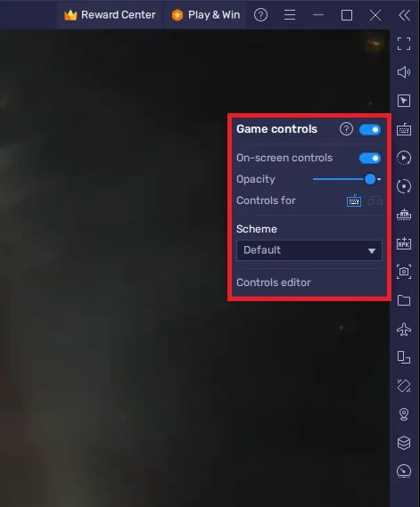Open the help icon in title bar

tap(260, 15)
